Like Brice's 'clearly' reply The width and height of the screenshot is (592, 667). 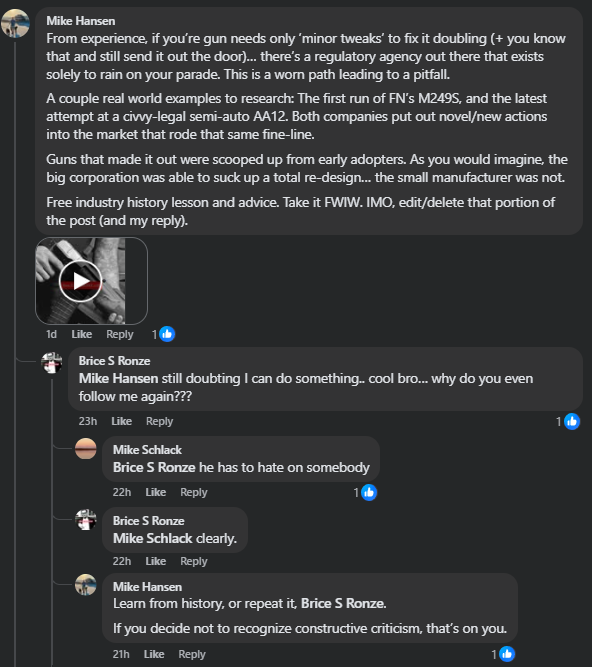(x=156, y=561)
